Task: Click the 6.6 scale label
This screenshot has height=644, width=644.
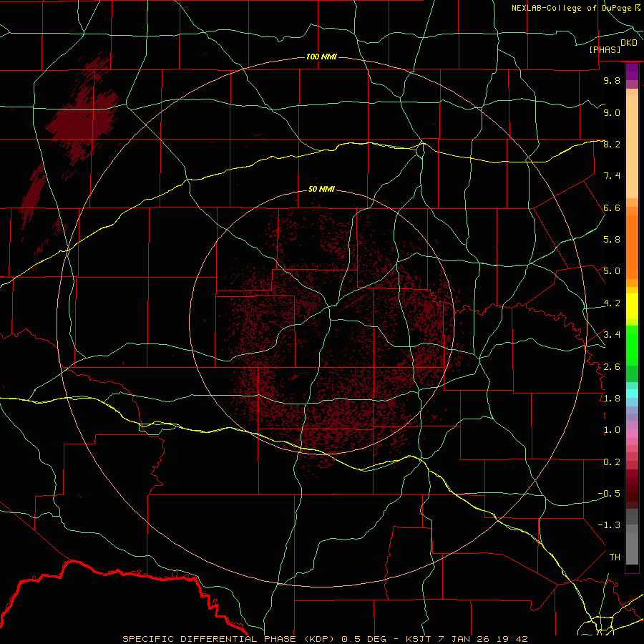Action: coord(612,208)
